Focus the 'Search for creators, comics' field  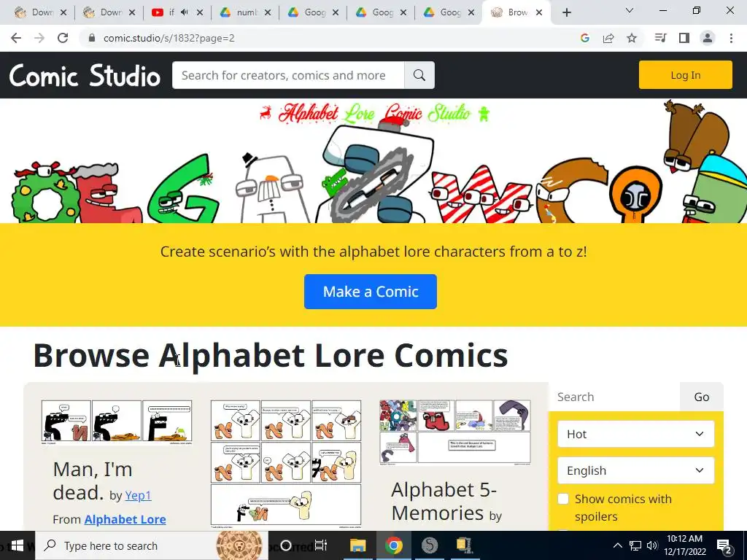288,75
